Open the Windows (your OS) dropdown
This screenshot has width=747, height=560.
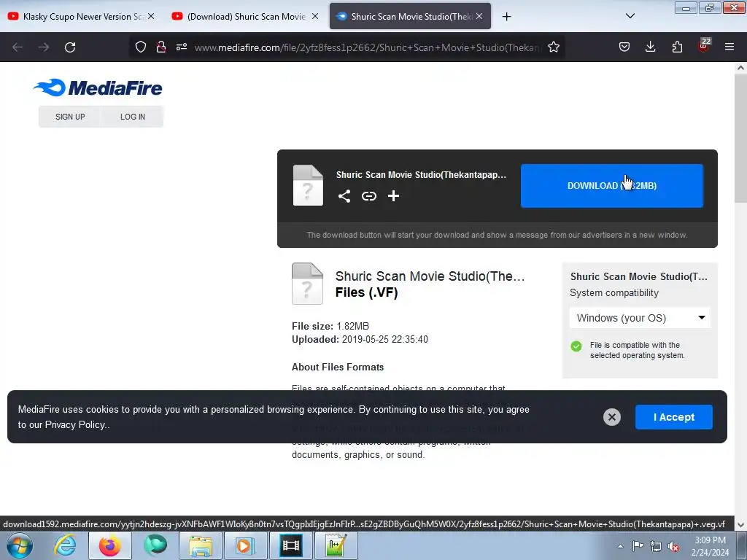point(640,318)
